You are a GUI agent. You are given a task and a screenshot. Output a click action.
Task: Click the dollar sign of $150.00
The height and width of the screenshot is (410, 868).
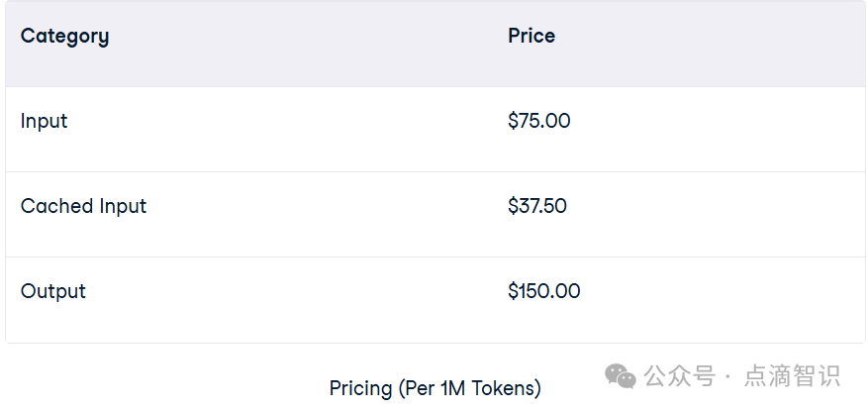[513, 291]
